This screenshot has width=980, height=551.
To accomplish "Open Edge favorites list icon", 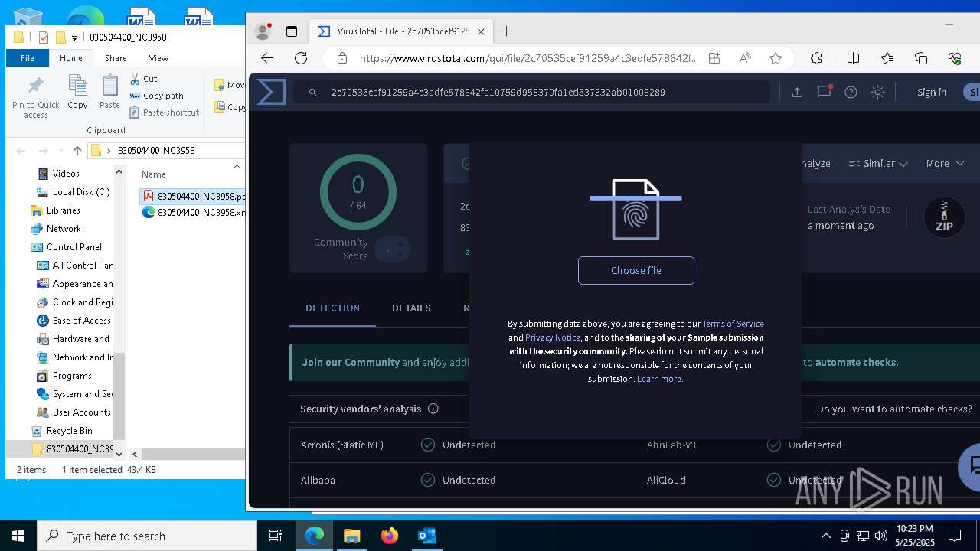I will click(887, 58).
